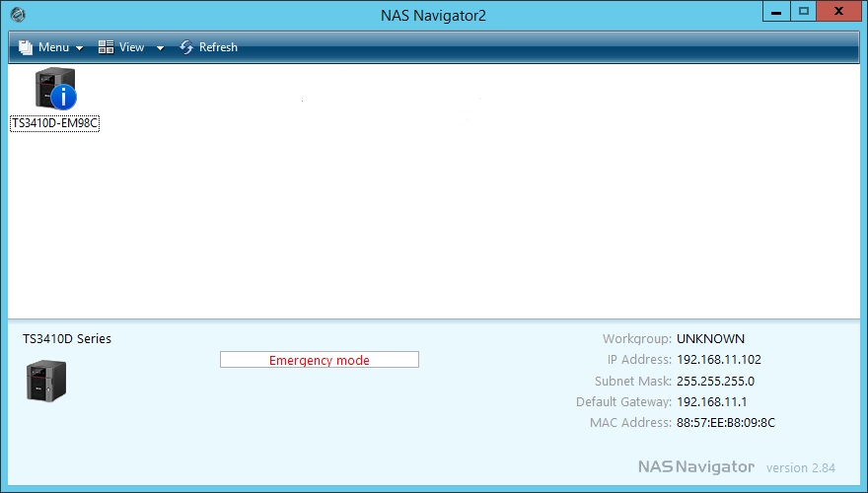Expand the View dropdown arrow
This screenshot has height=493, width=868.
point(160,48)
